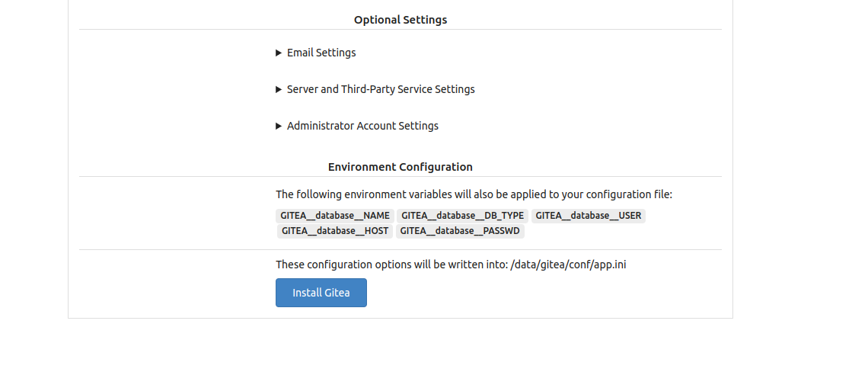Open the Server and Third-Party Service Settings label
Viewport: 868px width, 372px height.
[x=381, y=89]
